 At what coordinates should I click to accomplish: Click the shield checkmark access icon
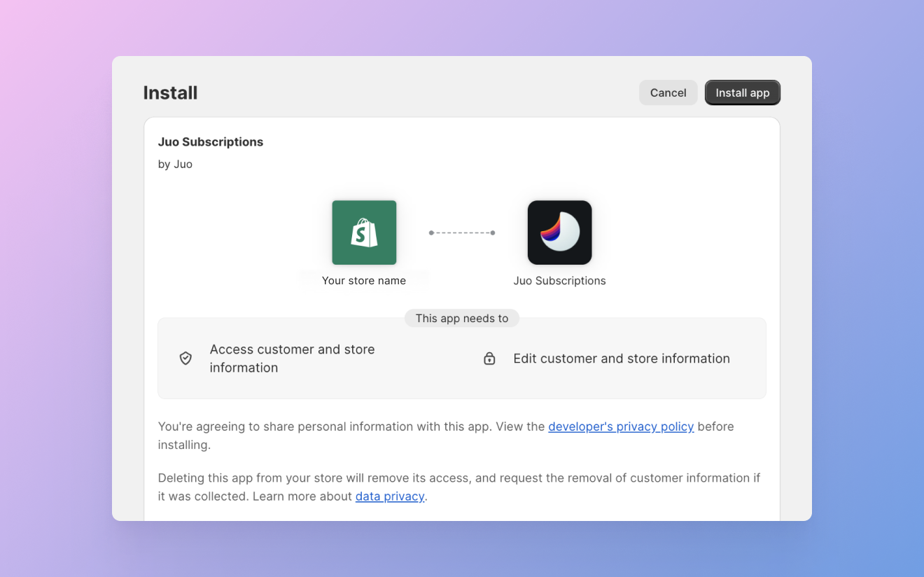185,359
